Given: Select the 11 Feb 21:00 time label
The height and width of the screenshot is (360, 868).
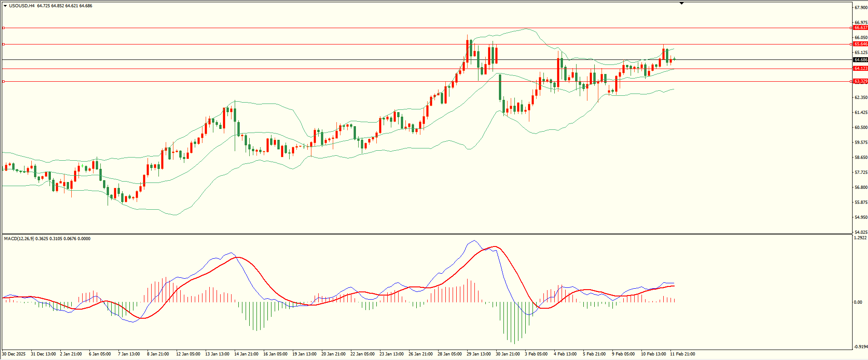Looking at the screenshot, I should [x=682, y=354].
